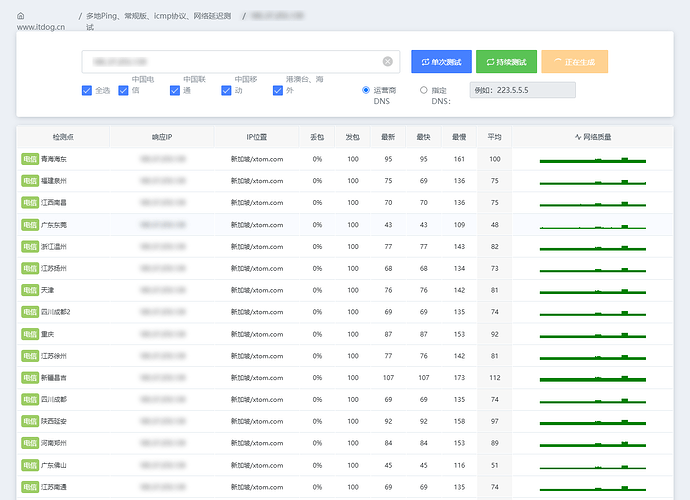
Task: Click average value 48 for 广东东莞
Action: click(x=495, y=225)
